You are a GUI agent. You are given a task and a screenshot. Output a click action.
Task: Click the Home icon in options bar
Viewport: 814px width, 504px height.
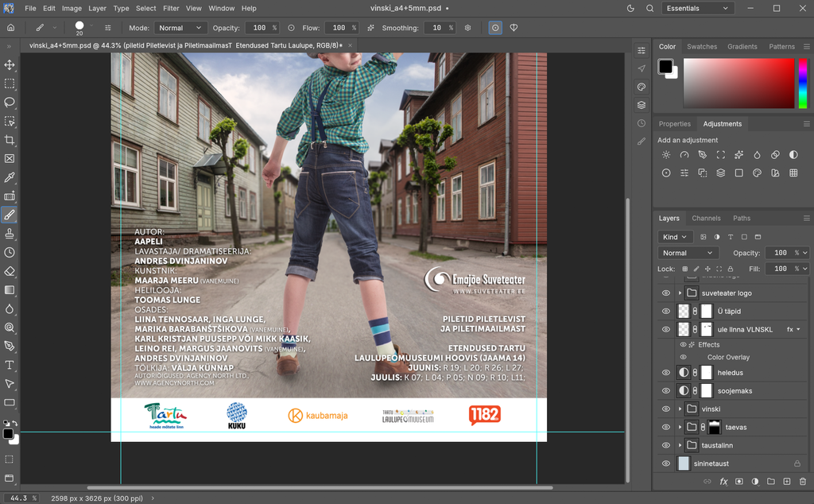coord(11,28)
